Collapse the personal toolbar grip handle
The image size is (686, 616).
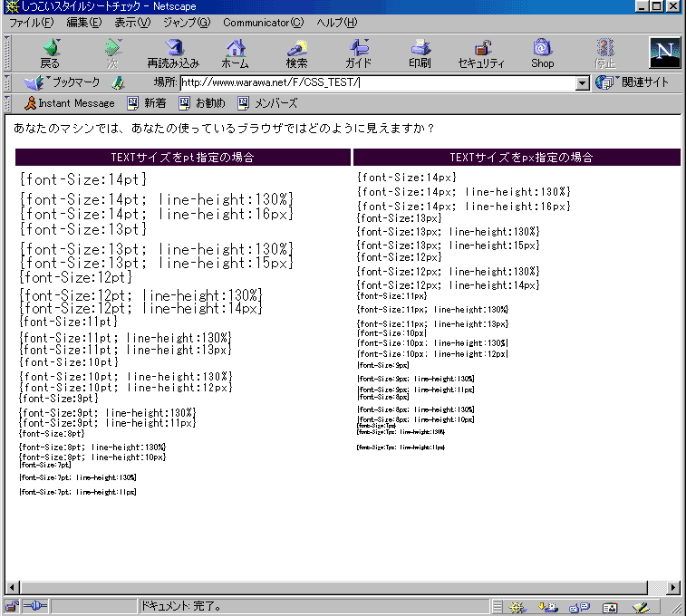point(7,103)
